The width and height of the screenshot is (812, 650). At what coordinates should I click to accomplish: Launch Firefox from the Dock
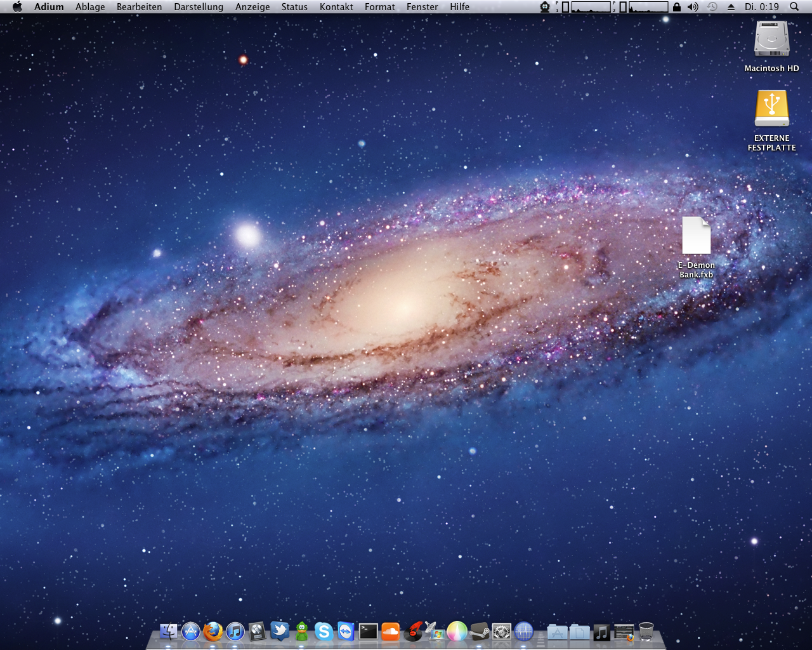pos(213,632)
